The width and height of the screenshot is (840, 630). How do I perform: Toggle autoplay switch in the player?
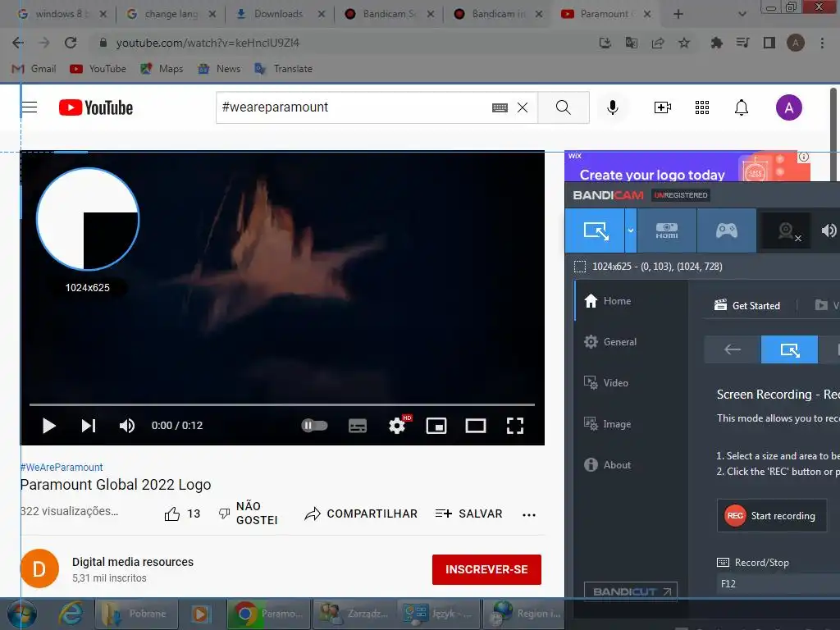click(314, 426)
